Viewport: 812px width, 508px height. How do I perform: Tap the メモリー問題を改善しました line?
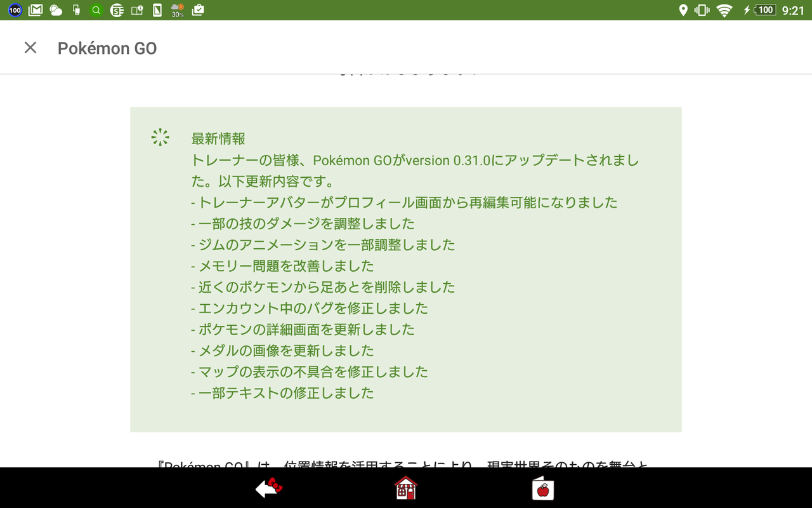pyautogui.click(x=282, y=265)
